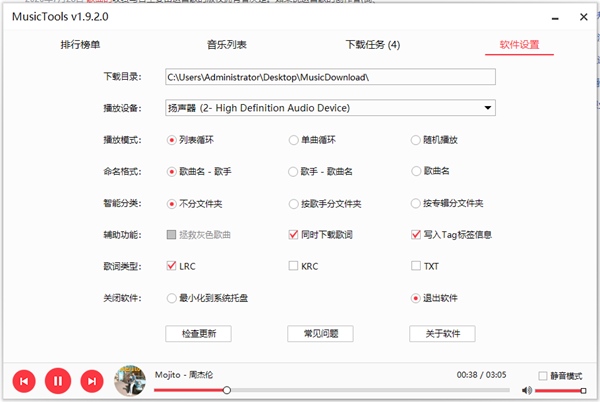600x402 pixels.
Task: Skip to the next track
Action: click(x=91, y=380)
